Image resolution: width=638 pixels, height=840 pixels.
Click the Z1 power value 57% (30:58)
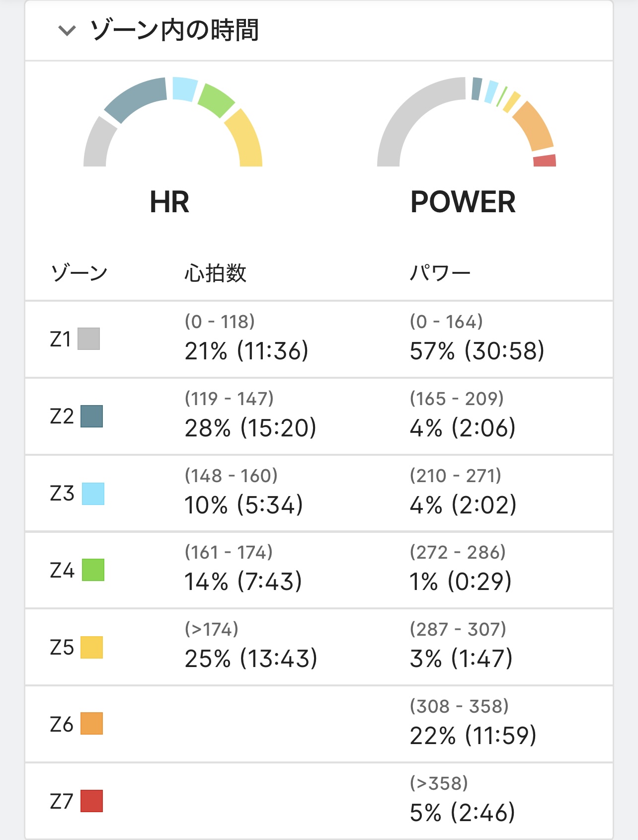pos(477,351)
